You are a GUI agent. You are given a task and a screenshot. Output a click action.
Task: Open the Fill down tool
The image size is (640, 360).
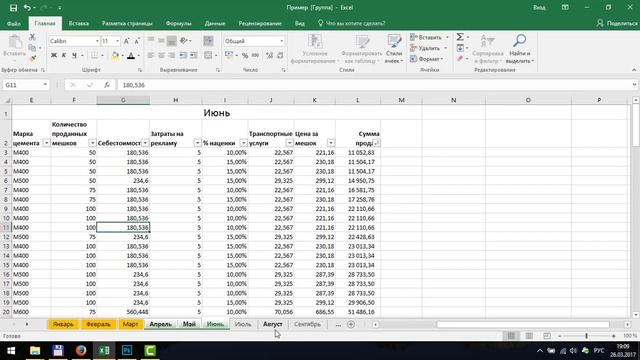(x=460, y=48)
